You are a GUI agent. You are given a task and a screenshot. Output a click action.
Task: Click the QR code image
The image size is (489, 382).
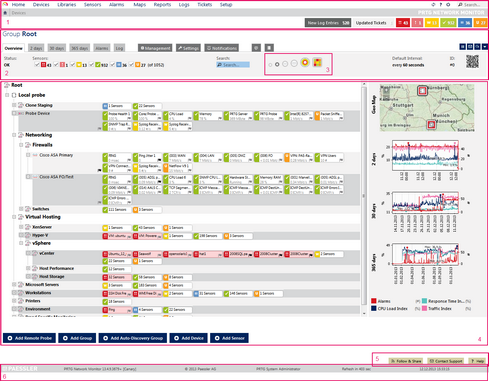(472, 62)
